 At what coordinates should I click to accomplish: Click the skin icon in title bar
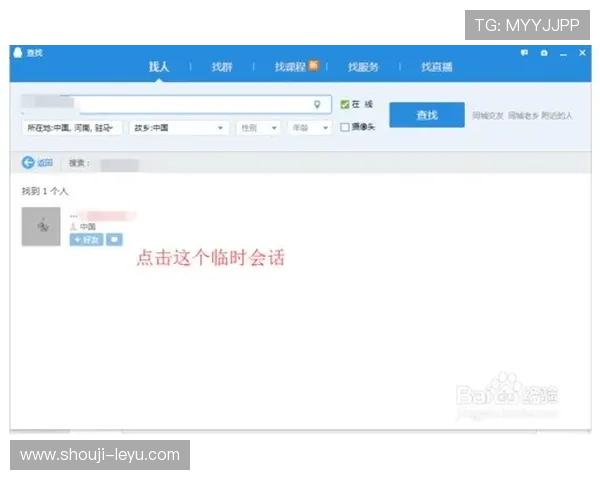coord(544,53)
